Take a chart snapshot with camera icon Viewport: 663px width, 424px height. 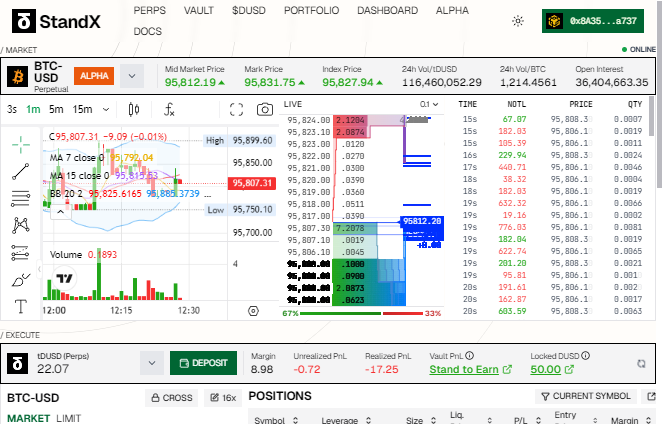[x=265, y=109]
